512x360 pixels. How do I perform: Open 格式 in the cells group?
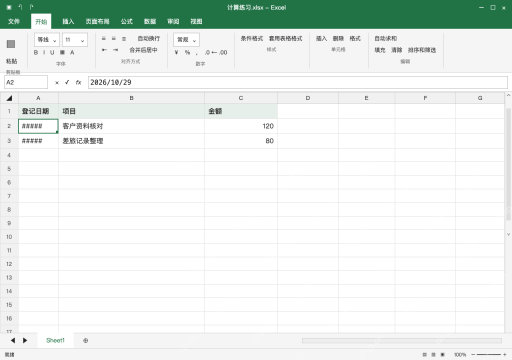pyautogui.click(x=355, y=39)
